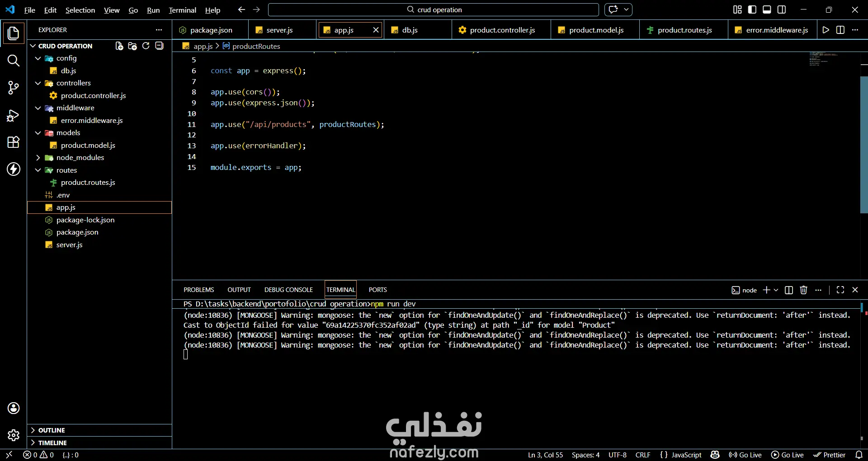Image resolution: width=868 pixels, height=461 pixels.
Task: Close the app.js editor tab
Action: coord(376,30)
